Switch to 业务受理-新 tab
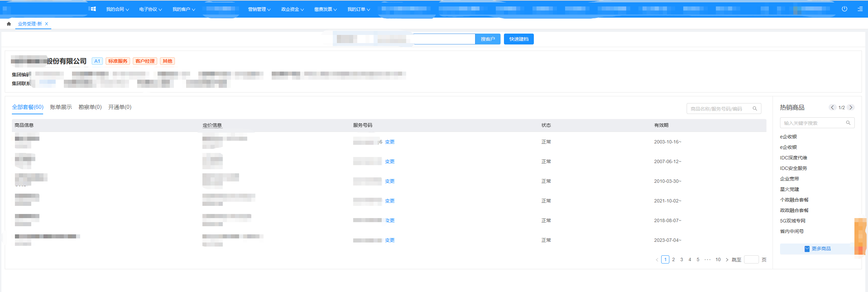This screenshot has width=868, height=292. click(30, 24)
